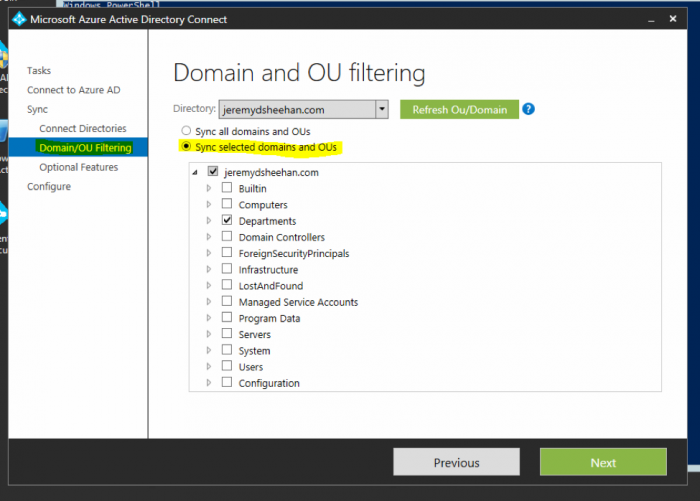Check the Computers checkbox
The height and width of the screenshot is (501, 700).
click(227, 204)
